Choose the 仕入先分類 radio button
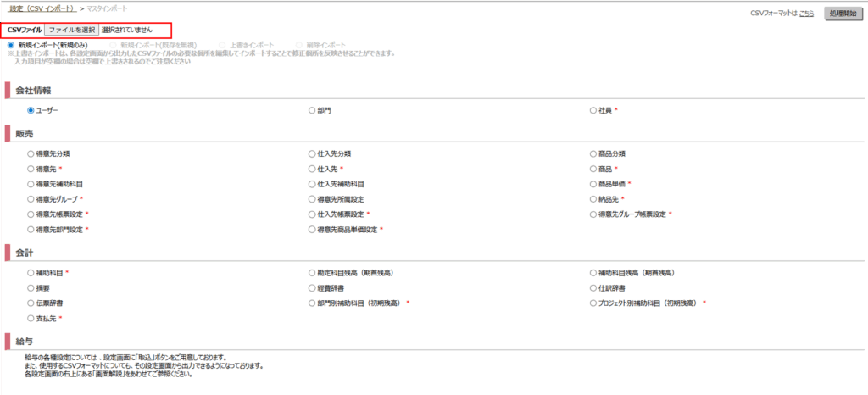The image size is (868, 395). [312, 154]
